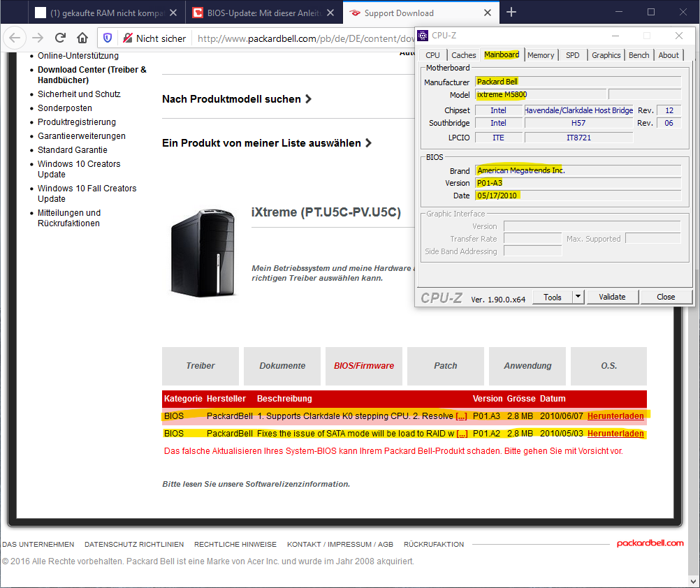Screen dimensions: 700x588
Task: Open Garantieerweiterungen sidebar link
Action: [x=82, y=136]
